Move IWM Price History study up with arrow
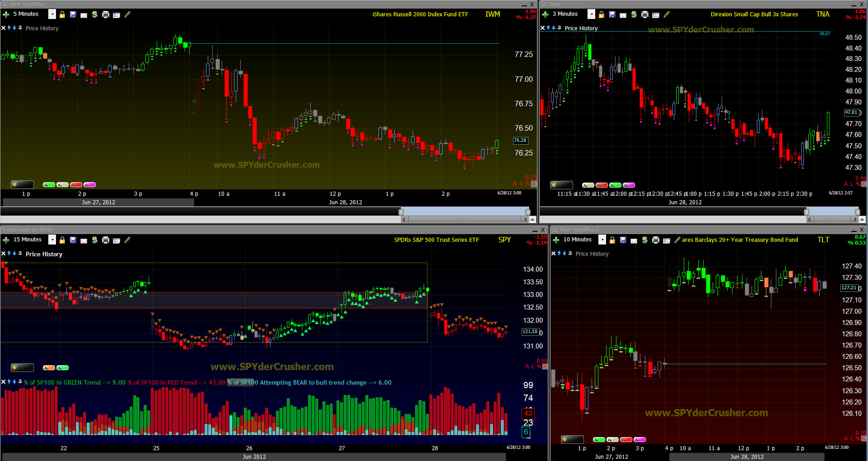Image resolution: width=868 pixels, height=461 pixels. 9,28
